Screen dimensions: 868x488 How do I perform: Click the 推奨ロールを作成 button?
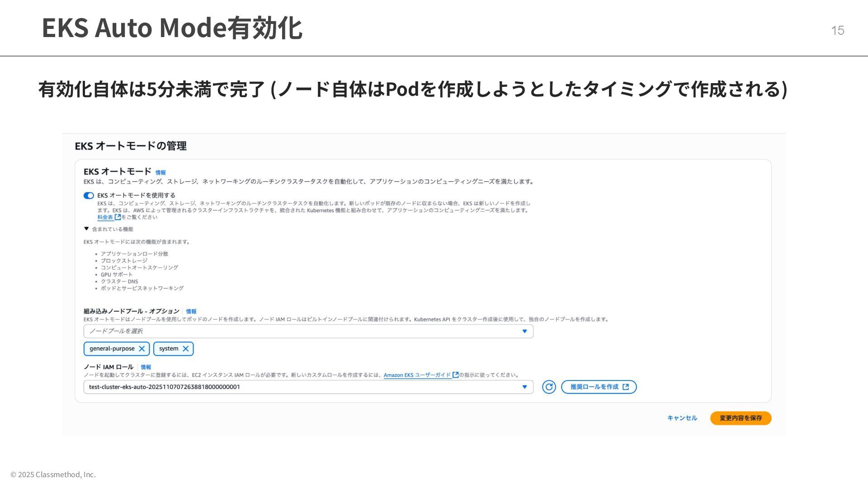tap(594, 387)
